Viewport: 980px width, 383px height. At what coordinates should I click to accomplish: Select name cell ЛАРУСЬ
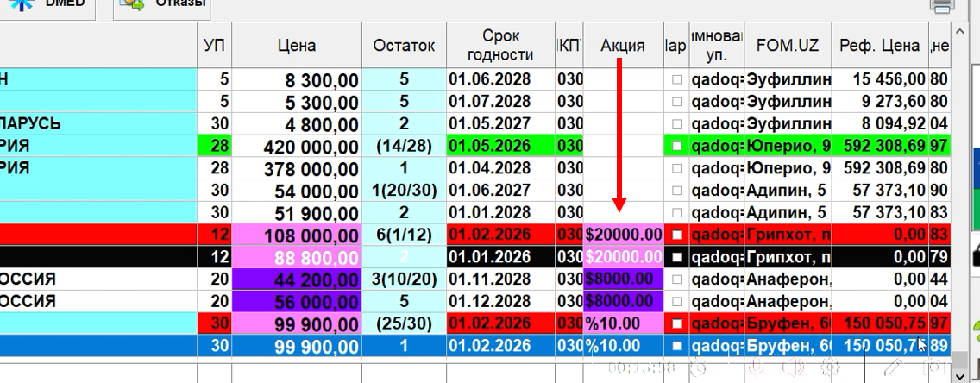98,123
